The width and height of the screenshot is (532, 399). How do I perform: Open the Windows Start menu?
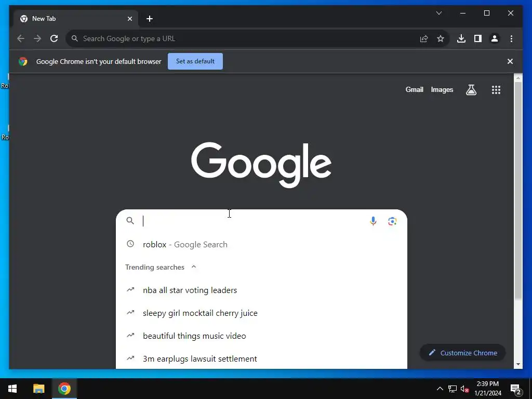click(x=12, y=389)
